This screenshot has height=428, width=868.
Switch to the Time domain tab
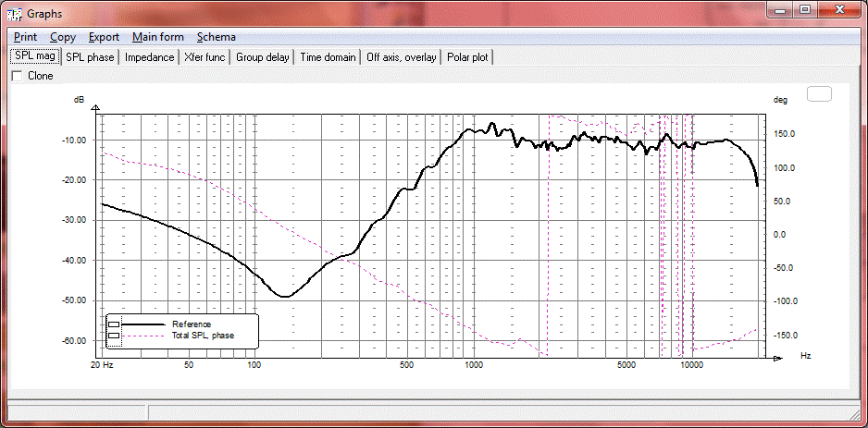click(x=328, y=57)
